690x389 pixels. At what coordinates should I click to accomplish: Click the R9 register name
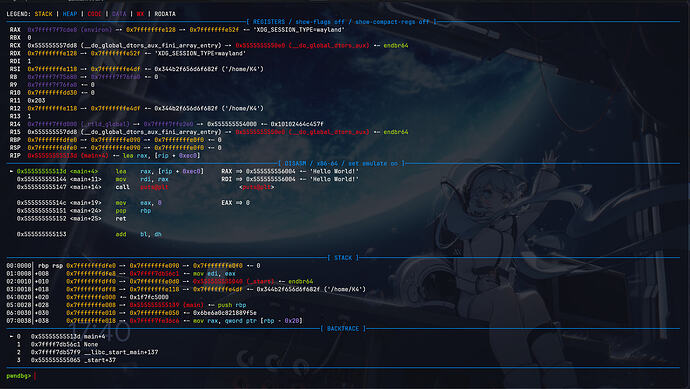[13, 84]
